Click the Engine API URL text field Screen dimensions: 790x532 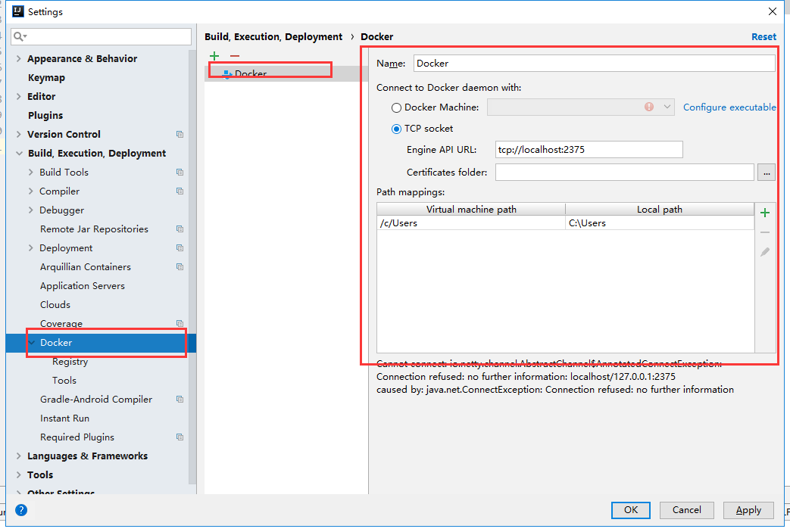(x=589, y=150)
